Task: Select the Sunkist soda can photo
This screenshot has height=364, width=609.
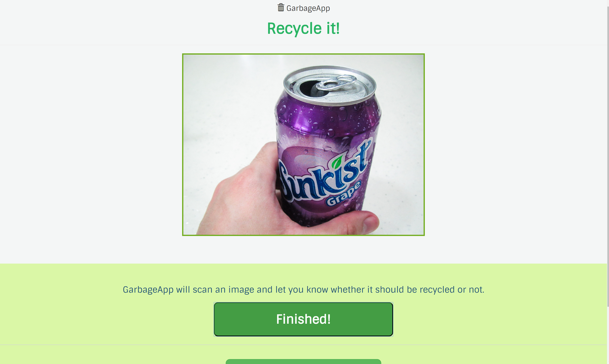Action: click(303, 145)
